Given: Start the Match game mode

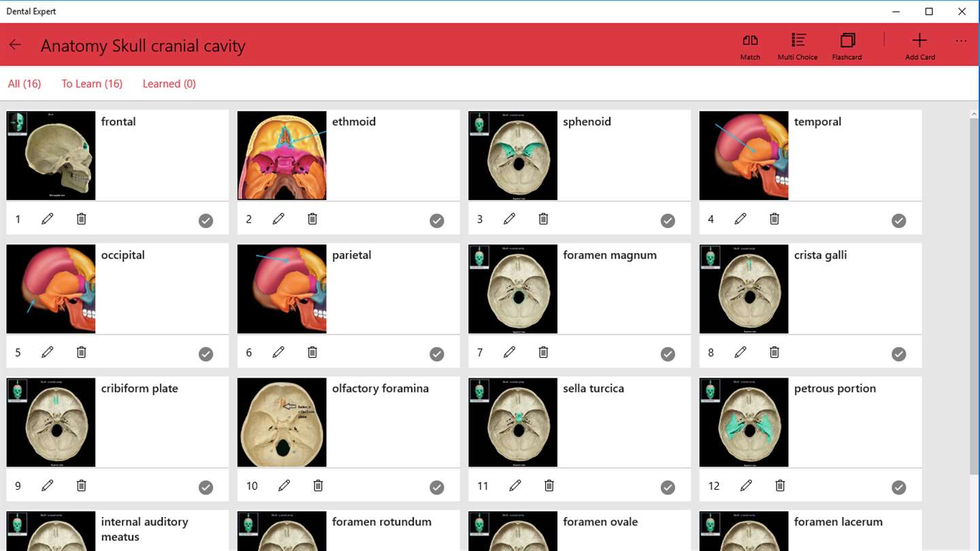Looking at the screenshot, I should 750,46.
